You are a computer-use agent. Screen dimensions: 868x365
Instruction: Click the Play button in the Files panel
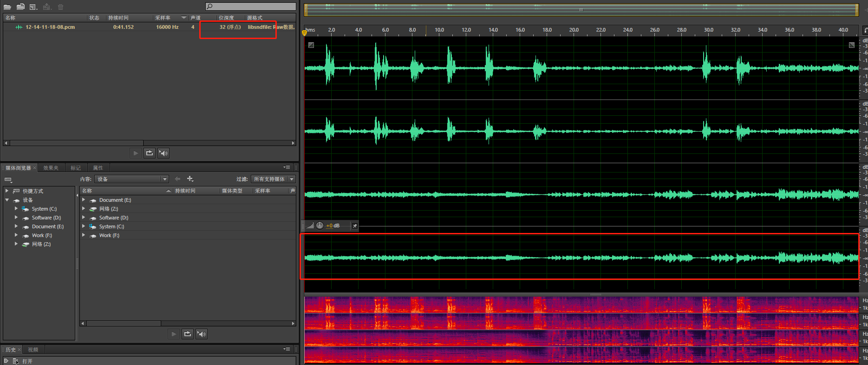coord(136,153)
